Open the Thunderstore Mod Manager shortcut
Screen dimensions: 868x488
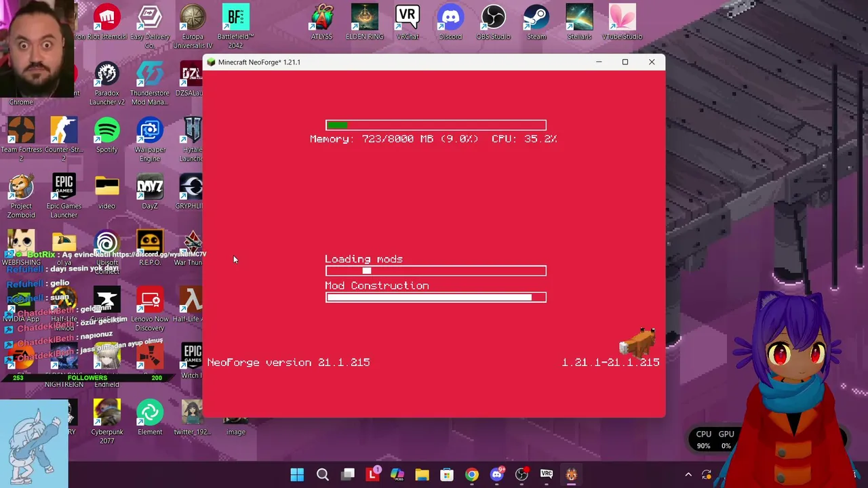(x=150, y=83)
